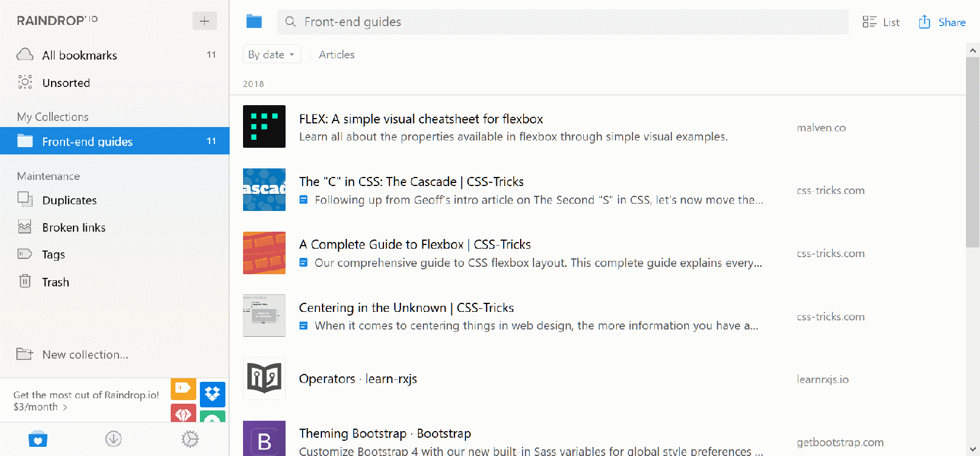Click the RAINDROP.IO logo
Viewport: 980px width, 456px height.
point(57,20)
